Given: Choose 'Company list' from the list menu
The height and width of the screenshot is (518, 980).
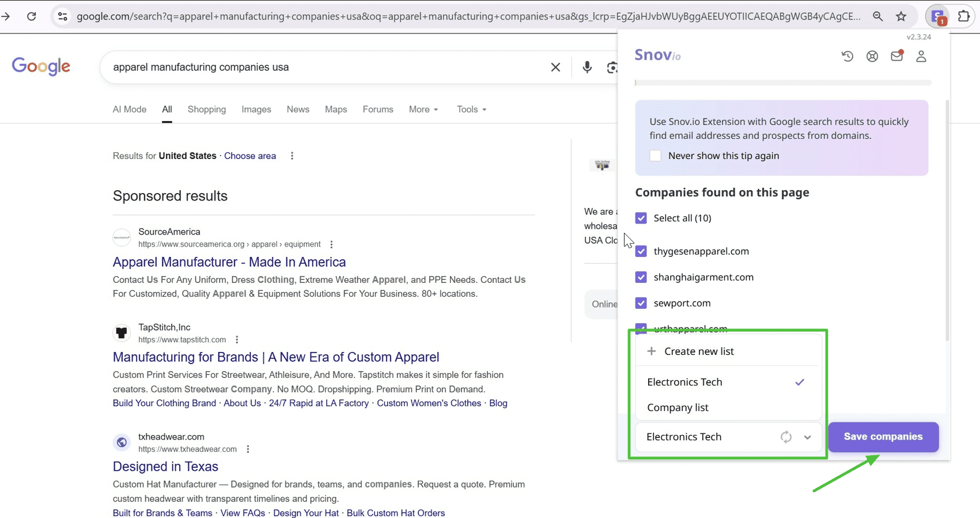Looking at the screenshot, I should point(678,407).
